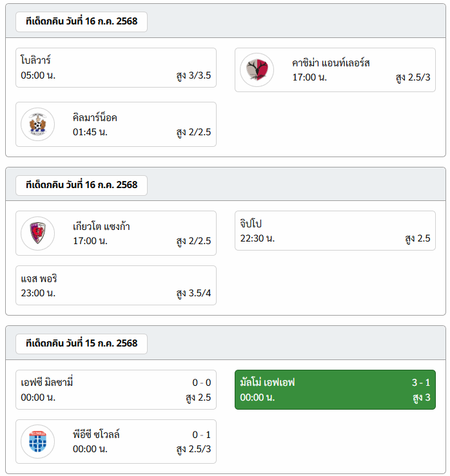Open the แจส พอริ match card
This screenshot has height=476, width=450.
pyautogui.click(x=116, y=285)
